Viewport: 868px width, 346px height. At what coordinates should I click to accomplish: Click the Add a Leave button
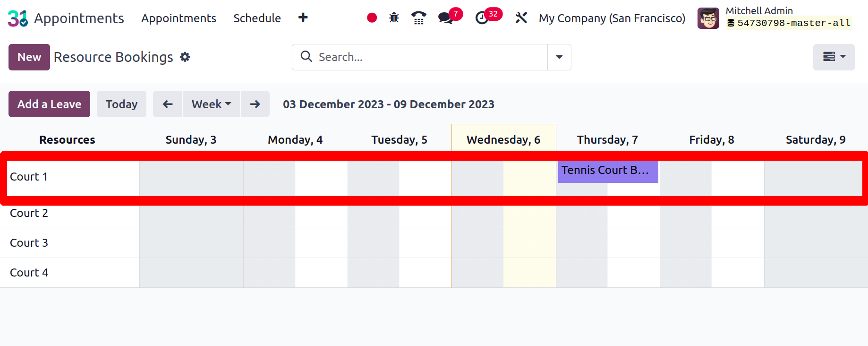tap(49, 104)
